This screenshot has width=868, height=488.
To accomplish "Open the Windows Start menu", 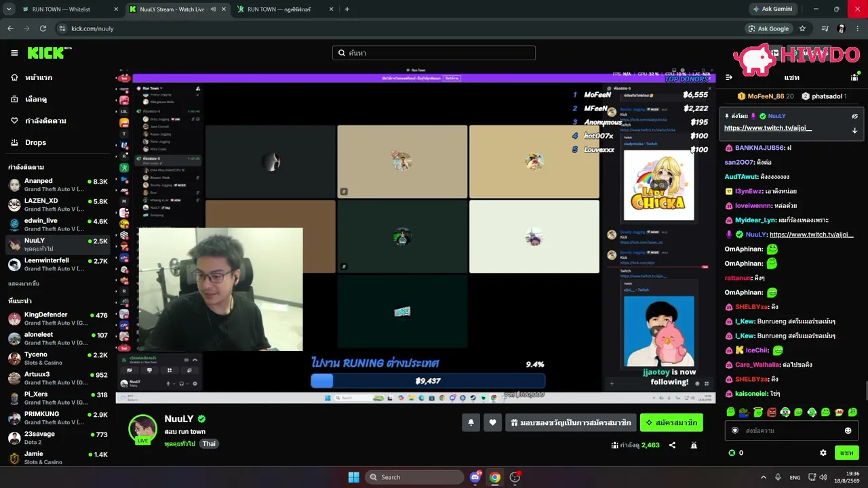I will click(353, 477).
